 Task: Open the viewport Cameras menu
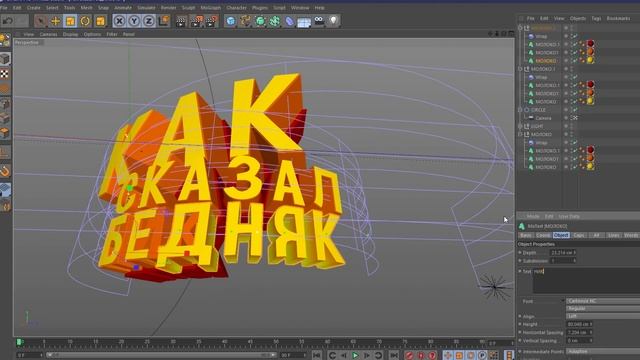click(x=49, y=34)
